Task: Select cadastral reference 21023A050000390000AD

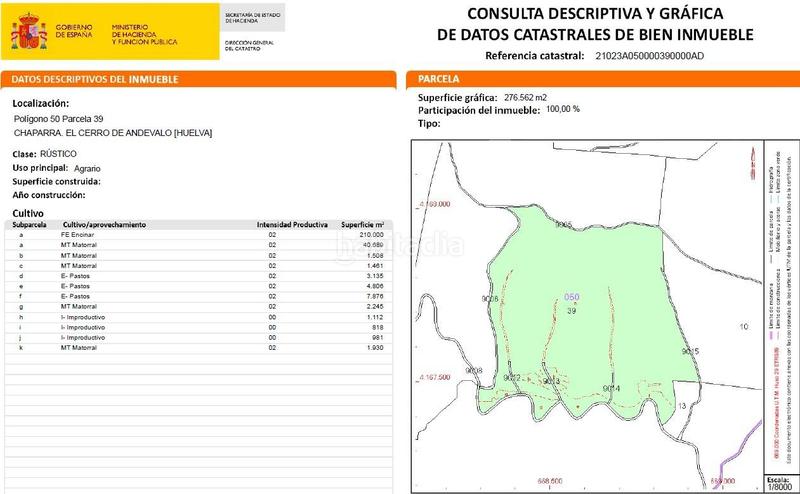Action: coord(649,56)
